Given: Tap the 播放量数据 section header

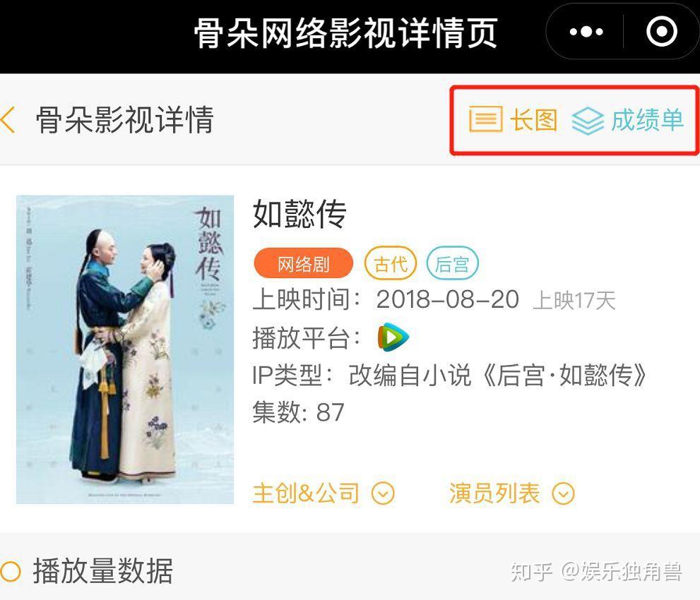Looking at the screenshot, I should tap(102, 571).
